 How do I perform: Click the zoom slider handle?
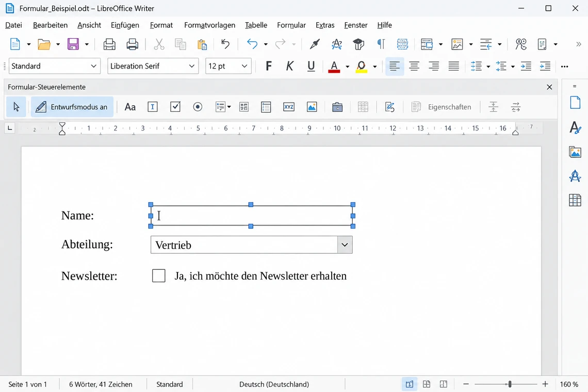point(510,384)
